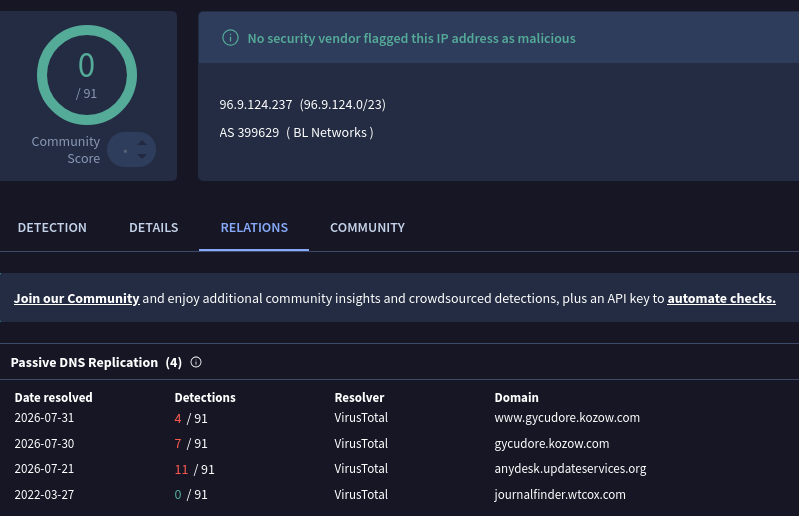Click the 0/91 detection score circle
This screenshot has width=799, height=516.
[x=87, y=75]
